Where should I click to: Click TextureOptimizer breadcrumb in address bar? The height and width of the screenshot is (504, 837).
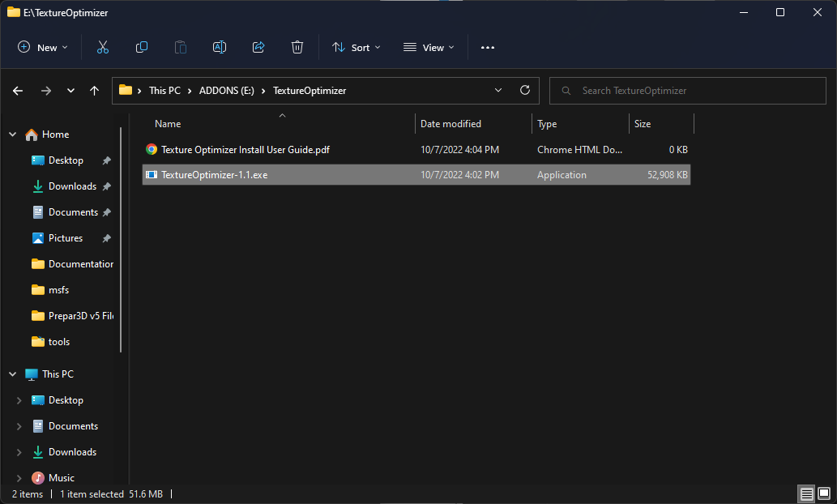pyautogui.click(x=310, y=91)
